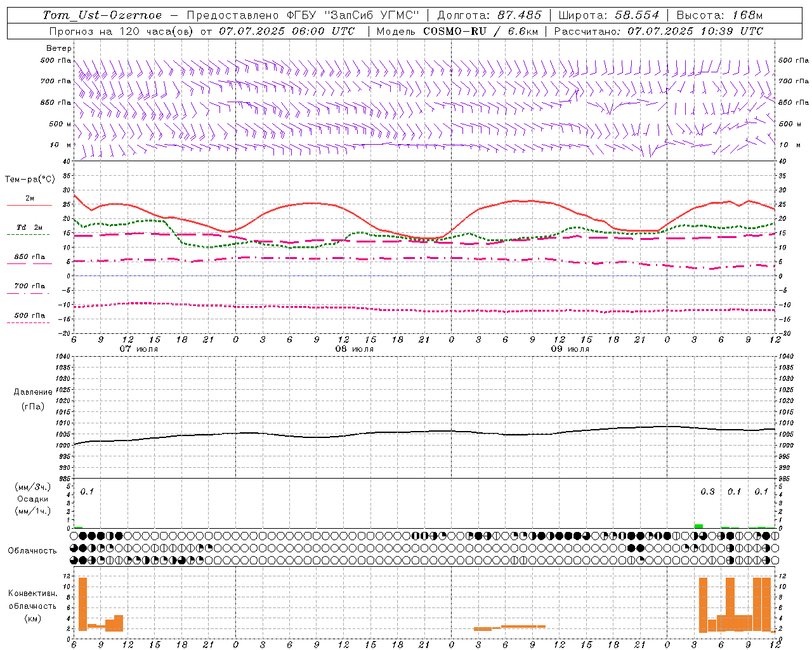The height and width of the screenshot is (650, 812).
Task: Click the precipitation value '0.3'
Action: [707, 492]
